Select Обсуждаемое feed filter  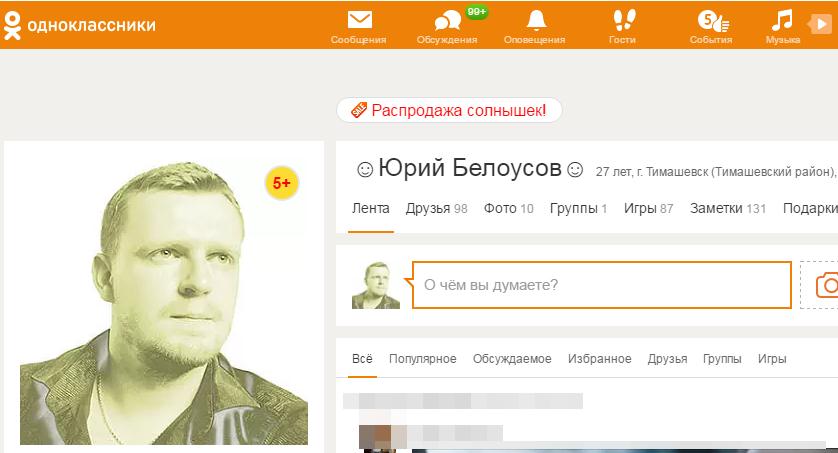(x=511, y=359)
